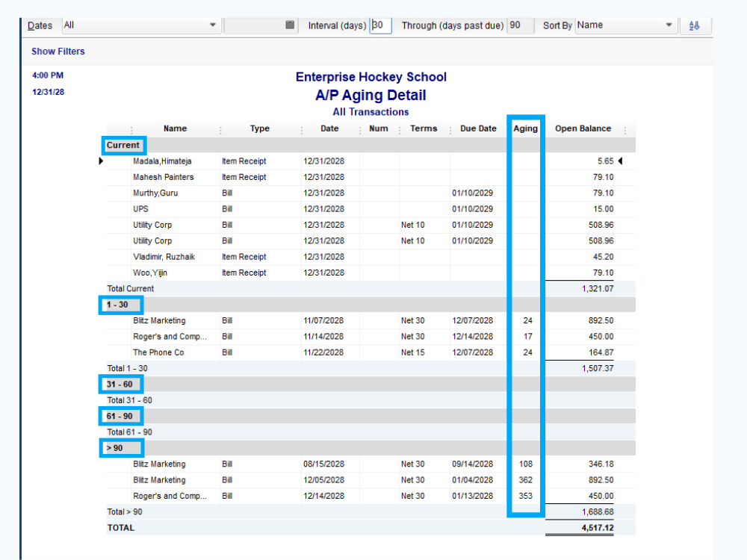This screenshot has width=747, height=560.
Task: Select the Mahesh Painters name cell
Action: 164,177
